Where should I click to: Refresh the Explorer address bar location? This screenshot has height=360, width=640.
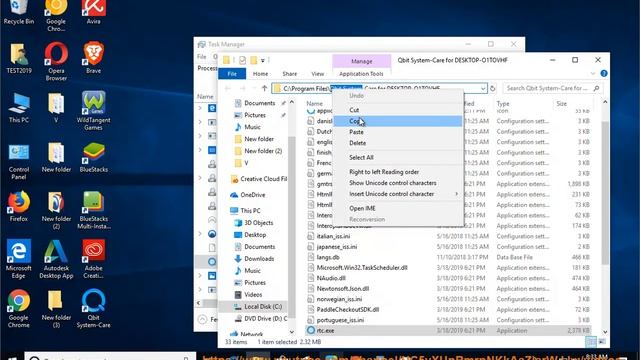[493, 88]
